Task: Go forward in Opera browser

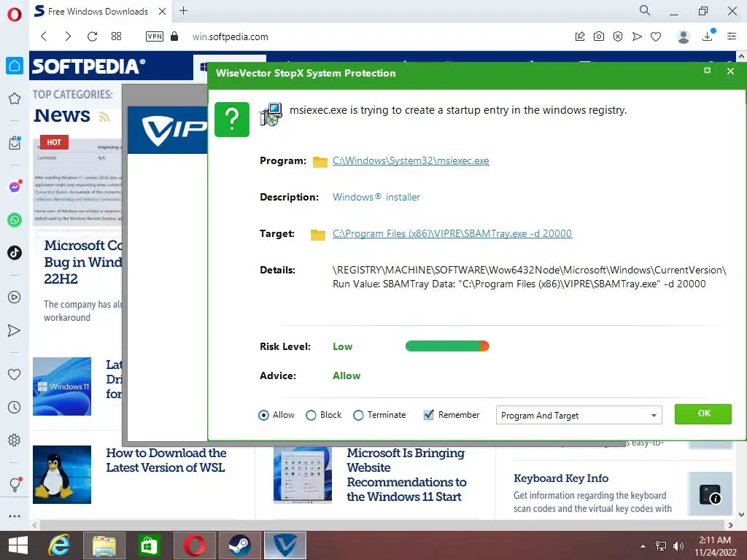Action: pos(68,36)
